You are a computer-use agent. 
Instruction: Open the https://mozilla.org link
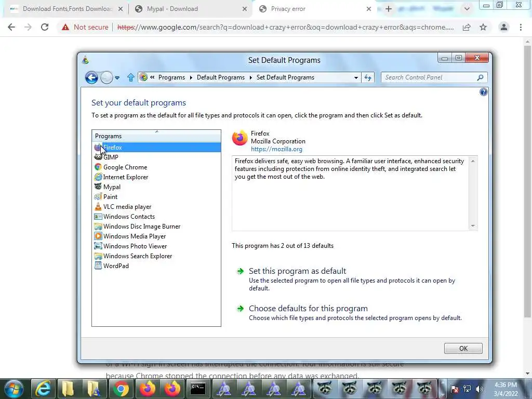[x=276, y=149]
